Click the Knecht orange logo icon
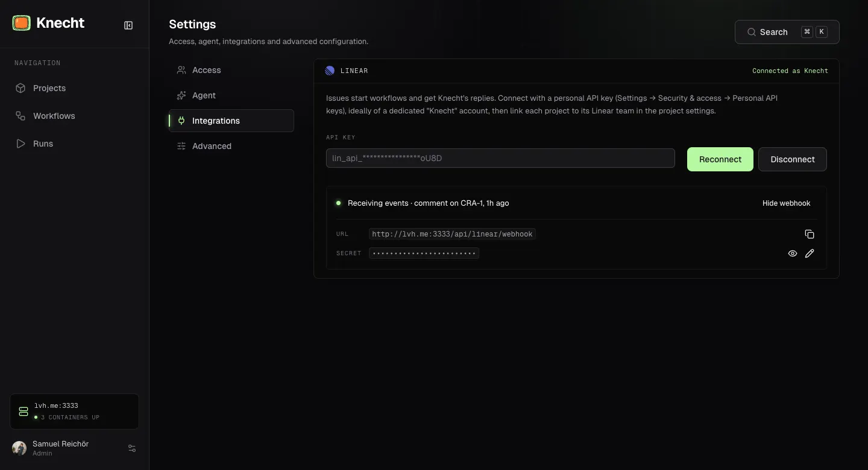The image size is (868, 470). (x=21, y=23)
